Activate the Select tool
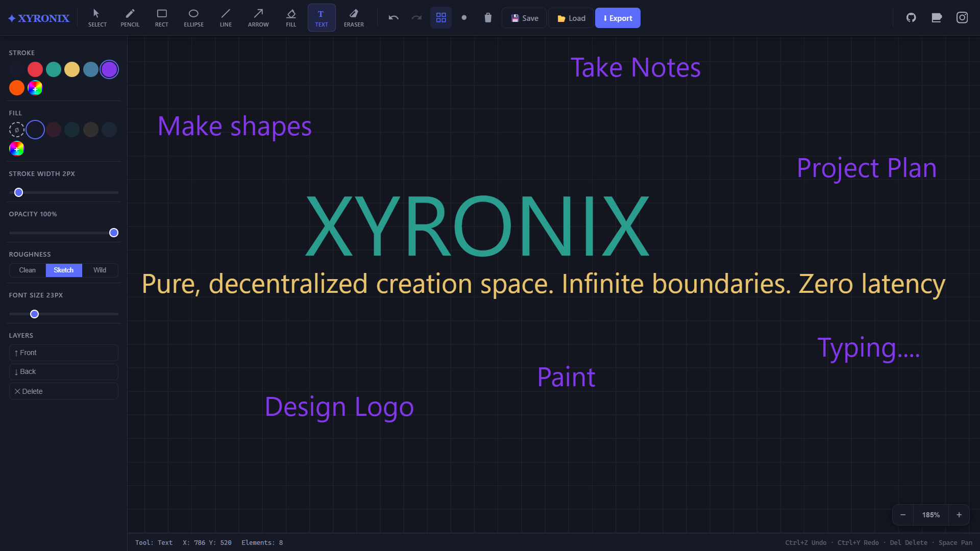The image size is (980, 551). (x=97, y=17)
